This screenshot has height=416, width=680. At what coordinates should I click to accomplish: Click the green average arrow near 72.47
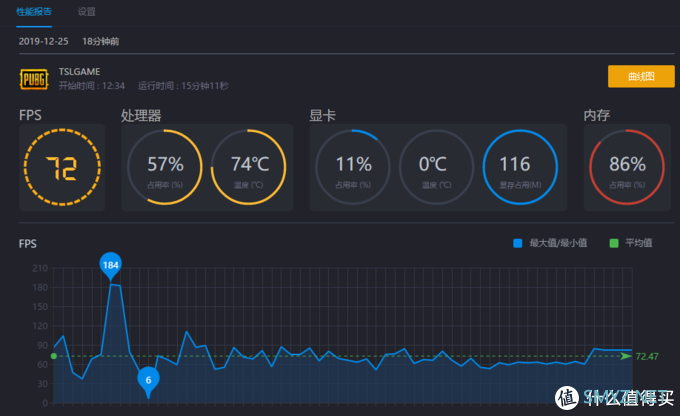(626, 355)
